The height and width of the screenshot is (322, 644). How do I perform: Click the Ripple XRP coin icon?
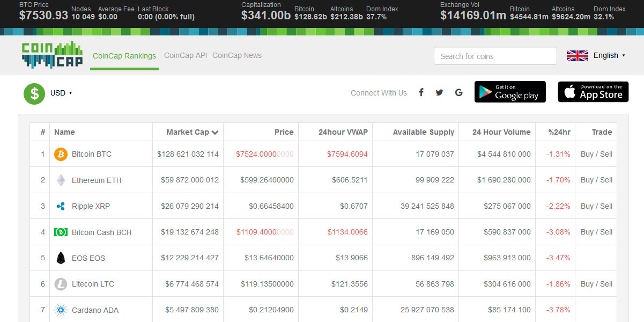(x=61, y=206)
